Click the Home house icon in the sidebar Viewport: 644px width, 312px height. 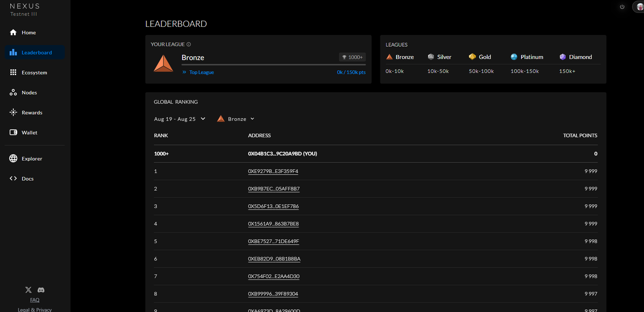(x=13, y=33)
